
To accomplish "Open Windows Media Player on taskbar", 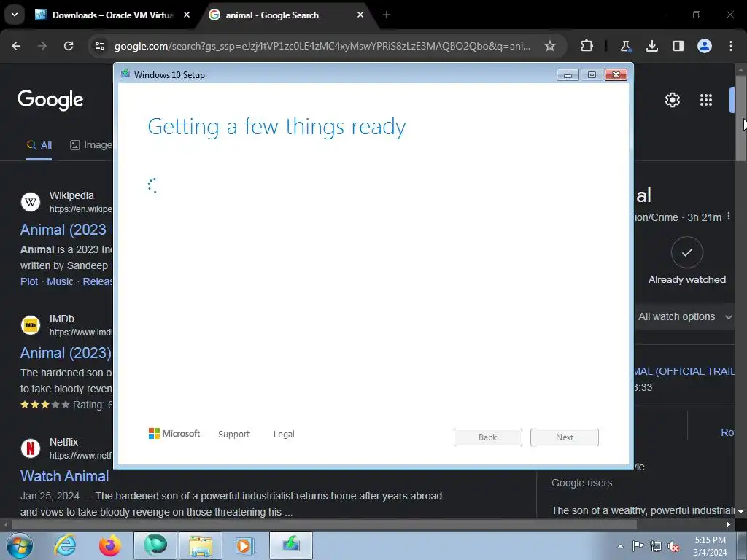I will [x=245, y=545].
